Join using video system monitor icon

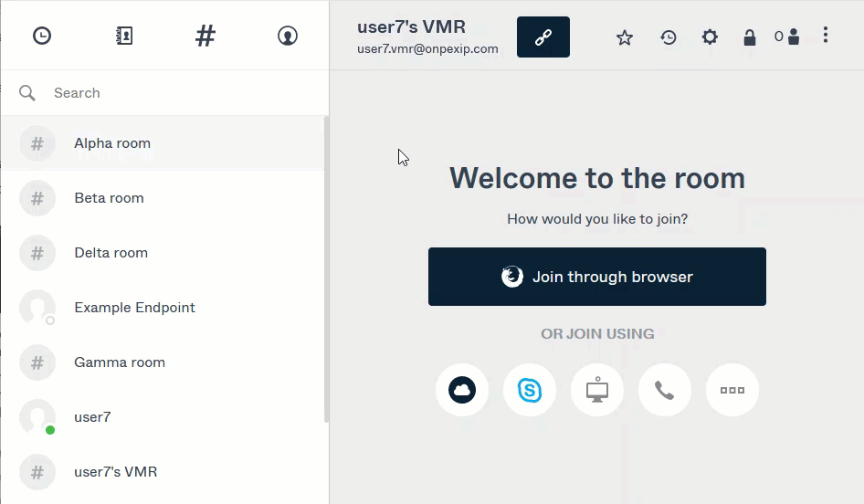pyautogui.click(x=597, y=390)
